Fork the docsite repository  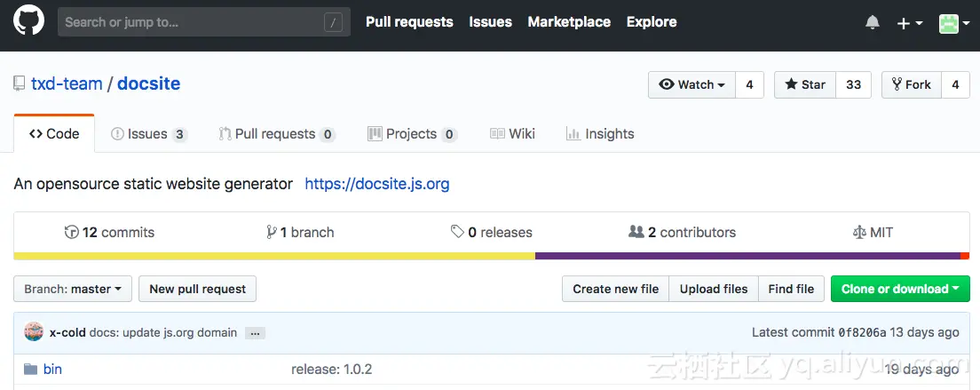coord(912,85)
